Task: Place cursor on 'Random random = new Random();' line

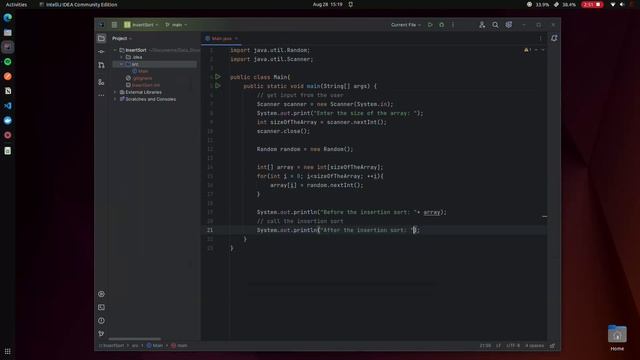Action: pos(305,149)
